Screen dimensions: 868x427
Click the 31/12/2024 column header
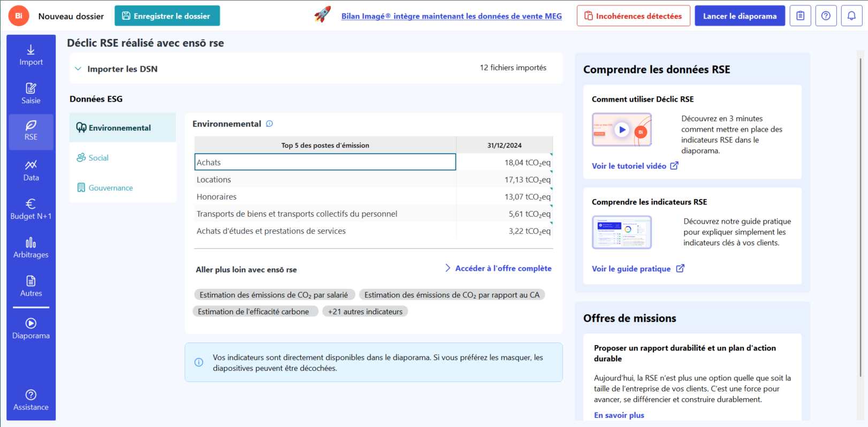coord(505,145)
